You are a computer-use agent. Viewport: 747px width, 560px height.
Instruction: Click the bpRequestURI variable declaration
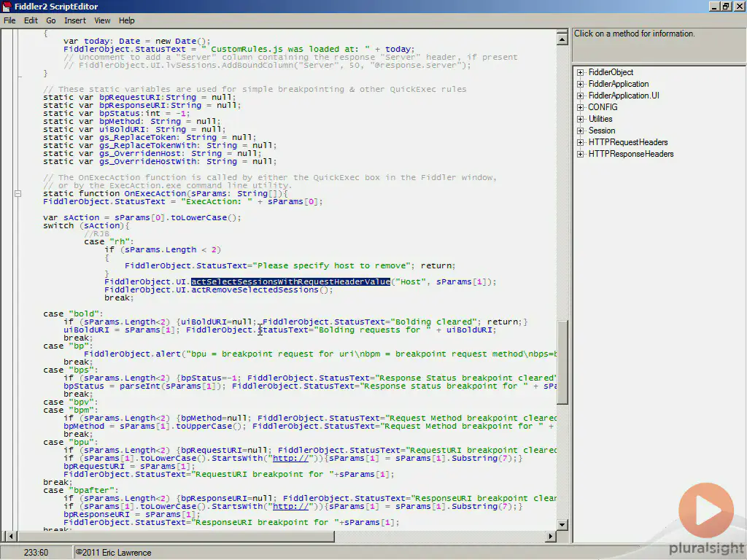tap(139, 97)
